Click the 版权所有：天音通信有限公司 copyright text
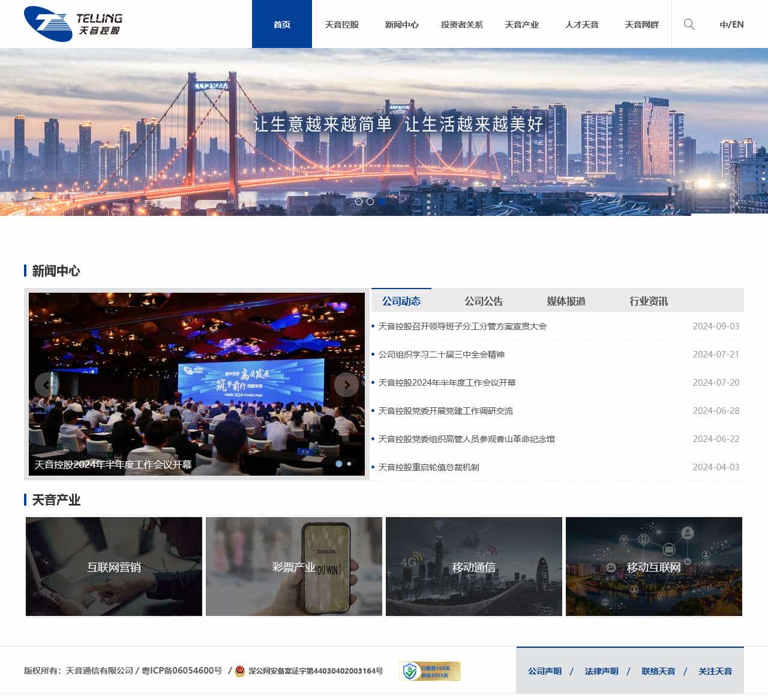768x700 pixels. [79, 671]
